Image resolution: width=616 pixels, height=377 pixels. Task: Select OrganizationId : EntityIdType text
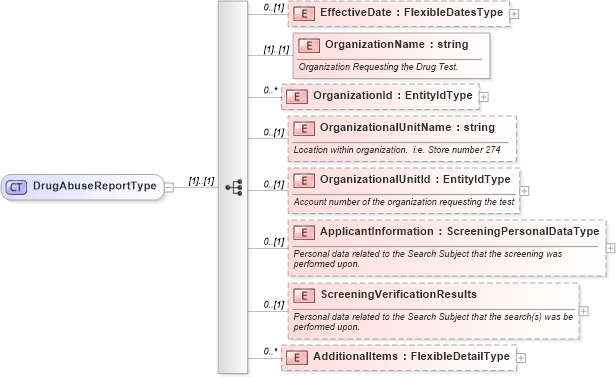392,95
